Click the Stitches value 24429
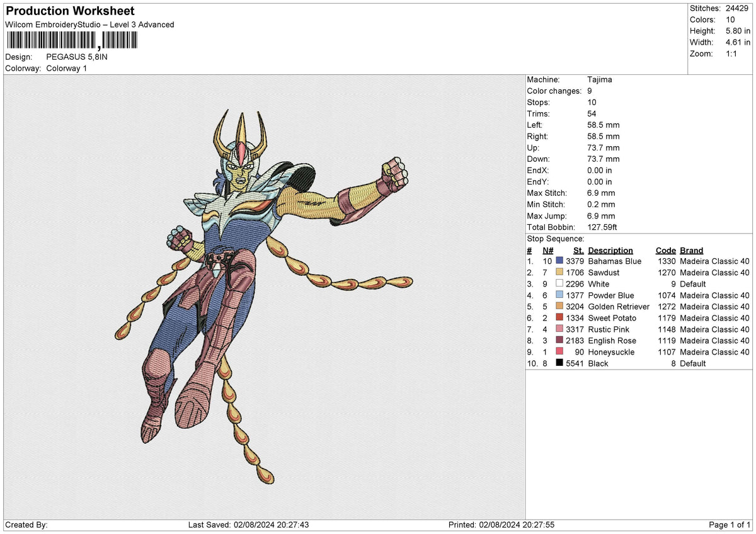 coord(736,8)
